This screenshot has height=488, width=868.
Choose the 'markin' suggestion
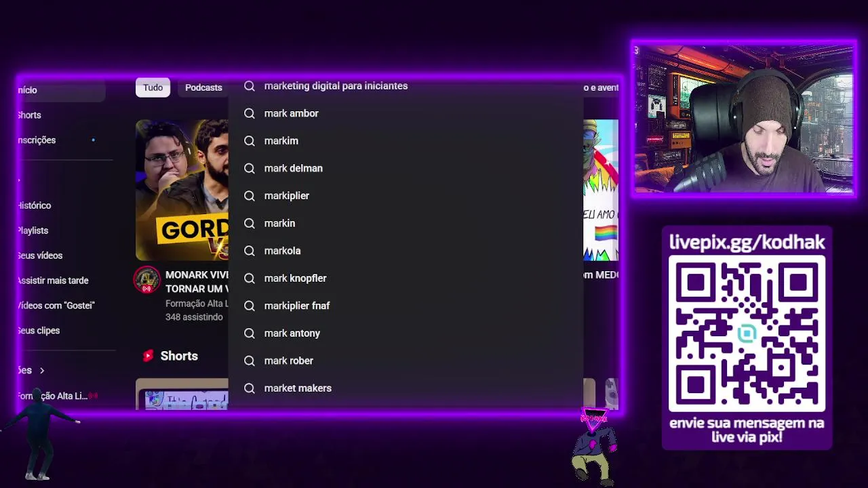[x=406, y=223]
